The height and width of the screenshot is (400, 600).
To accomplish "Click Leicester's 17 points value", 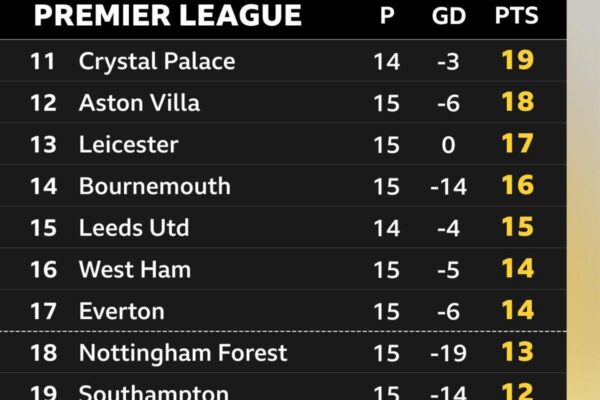I will coord(517,144).
